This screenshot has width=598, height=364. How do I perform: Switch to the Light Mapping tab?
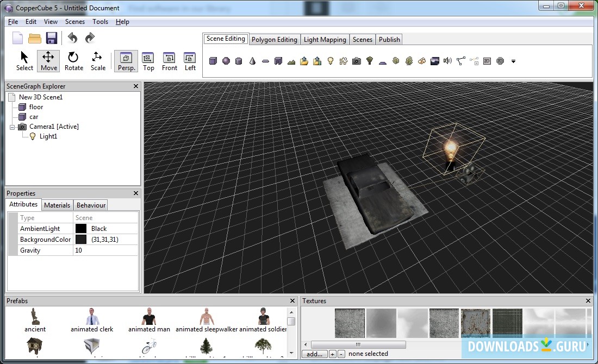[325, 39]
